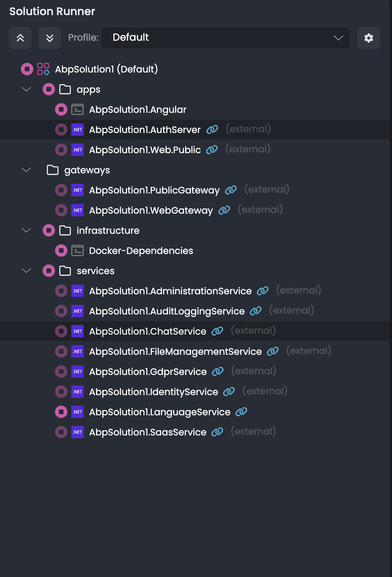Click the solution icon beside AbpSolution1 (Default)
This screenshot has height=577, width=392.
(43, 69)
